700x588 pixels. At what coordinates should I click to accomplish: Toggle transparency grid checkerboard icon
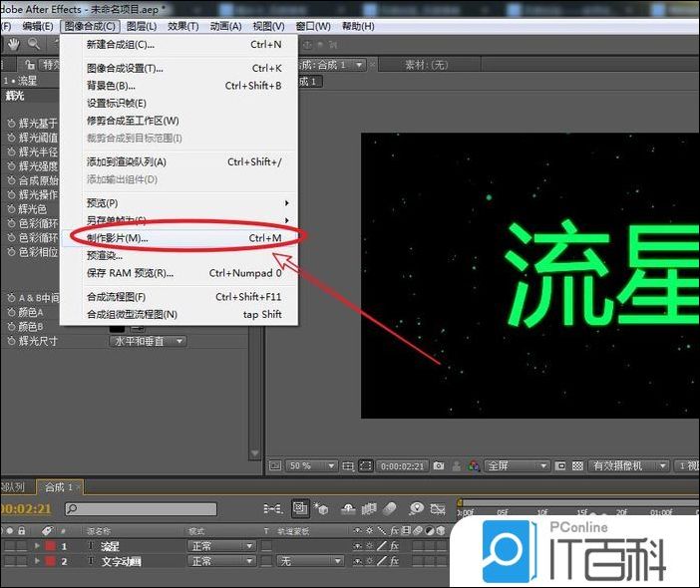point(577,465)
